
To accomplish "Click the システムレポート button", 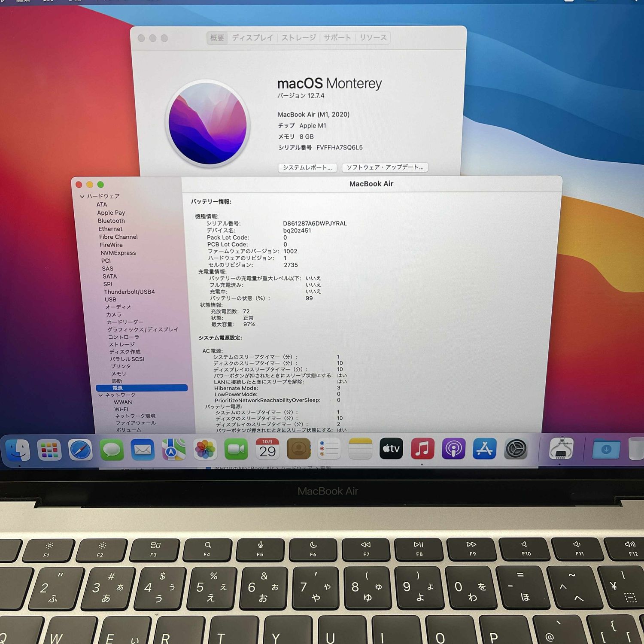I will [x=307, y=167].
